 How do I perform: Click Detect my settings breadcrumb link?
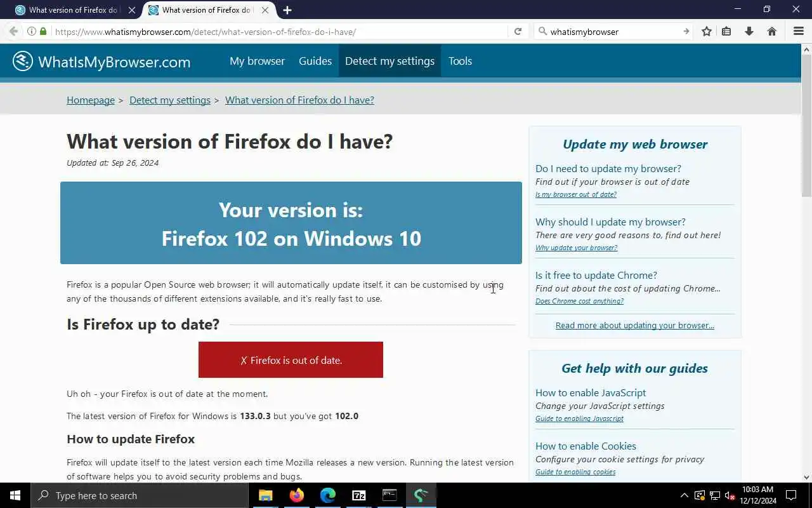(x=170, y=100)
